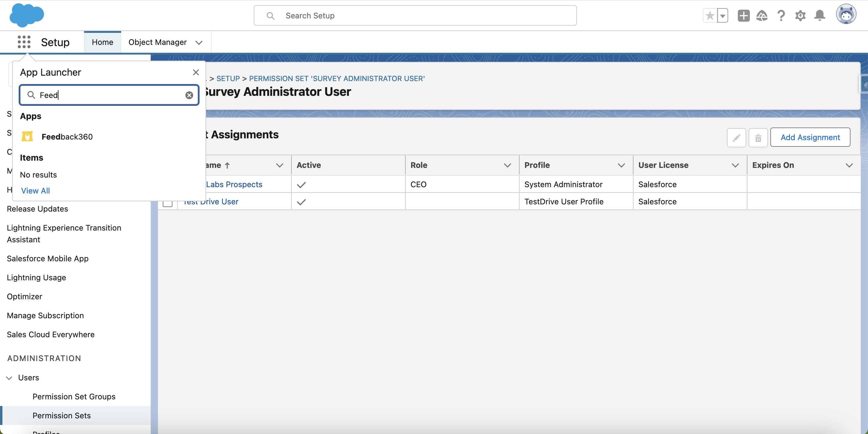Click the Salesforce cloud logo
This screenshot has height=434, width=868.
(27, 15)
